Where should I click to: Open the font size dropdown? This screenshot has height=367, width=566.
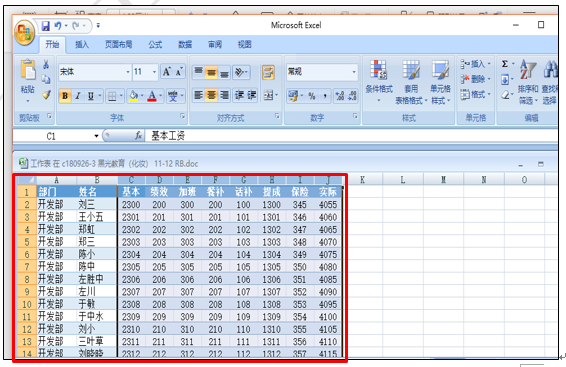coord(154,72)
